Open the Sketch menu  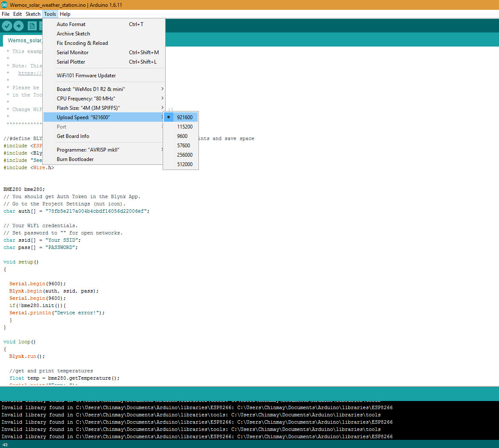tap(33, 14)
